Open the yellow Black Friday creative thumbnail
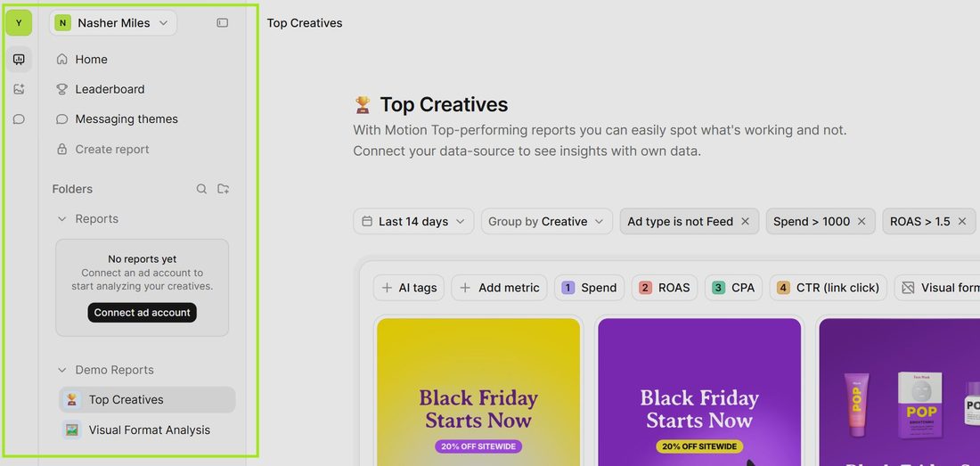Screen dimensions: 980x466 point(478,392)
